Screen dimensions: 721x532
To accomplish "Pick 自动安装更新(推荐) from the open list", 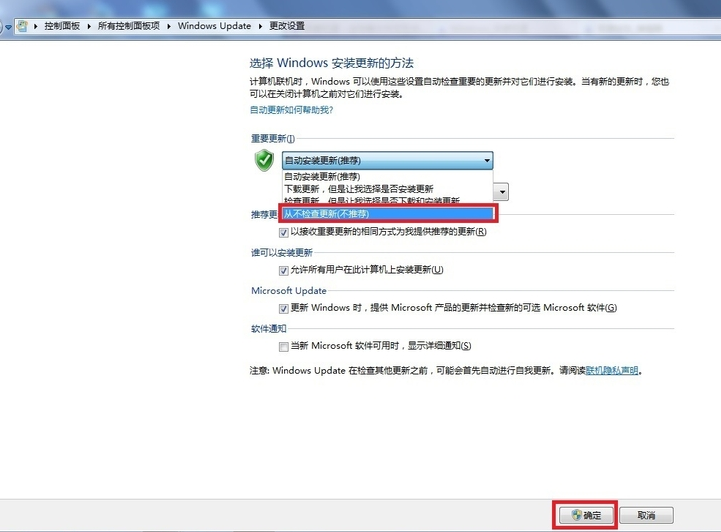I will (322, 176).
